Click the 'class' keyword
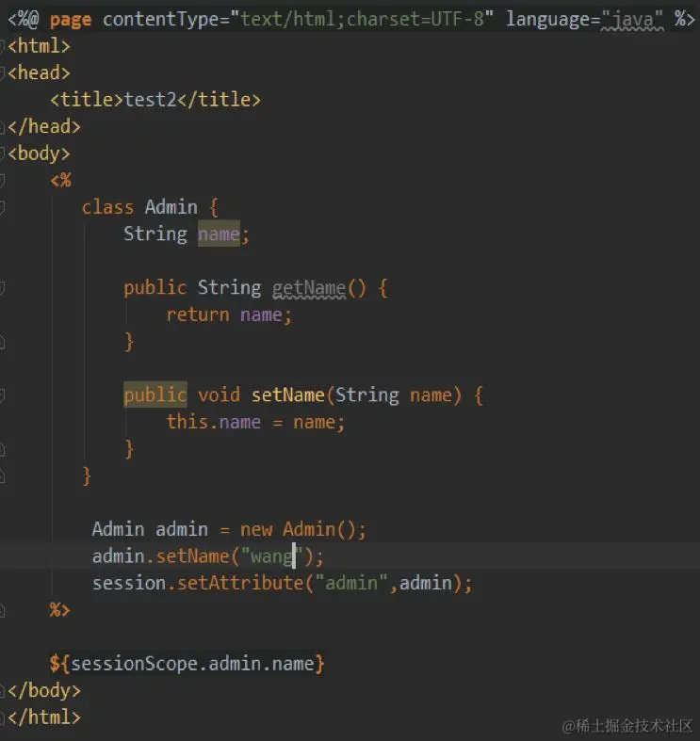 tap(107, 207)
